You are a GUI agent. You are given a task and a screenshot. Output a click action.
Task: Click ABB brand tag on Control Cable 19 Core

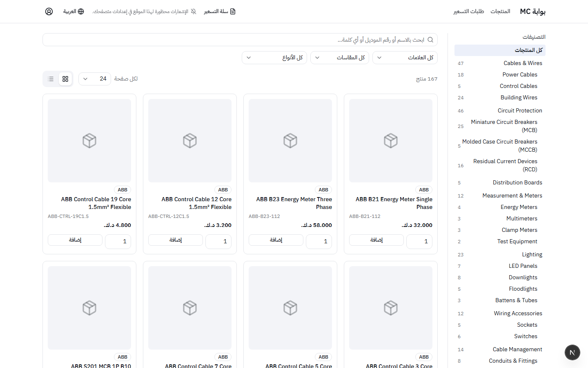[x=122, y=190]
